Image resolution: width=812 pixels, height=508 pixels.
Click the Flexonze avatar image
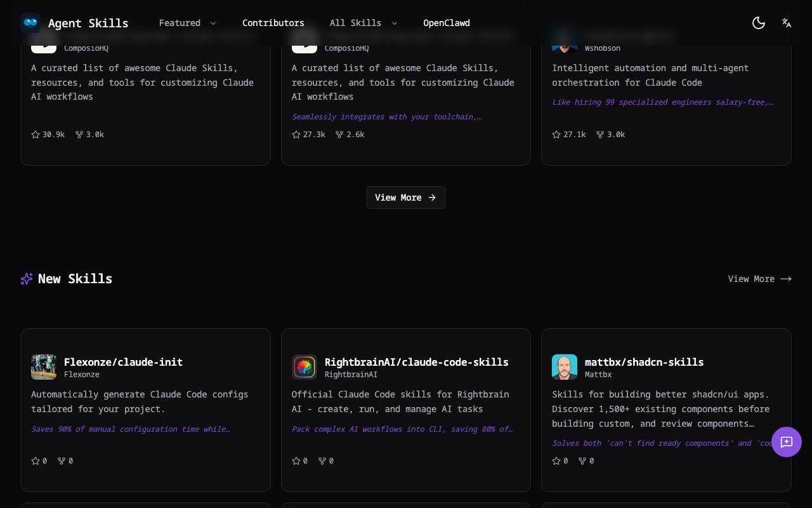[x=44, y=367]
